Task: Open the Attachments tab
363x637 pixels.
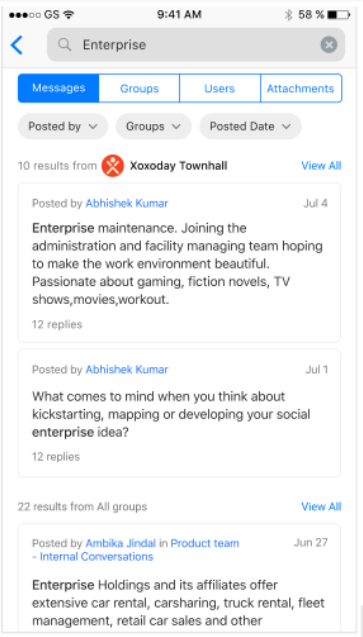Action: 301,88
